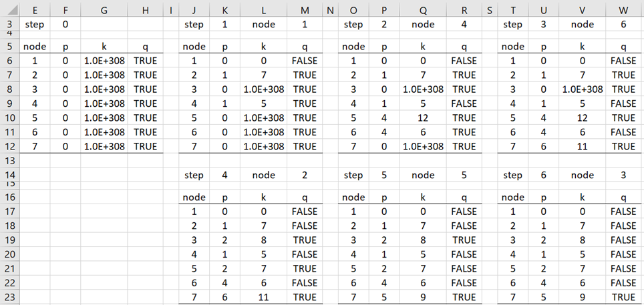Click cell Q23 with value 9
Screen dimensions: 644x305
pyautogui.click(x=423, y=297)
